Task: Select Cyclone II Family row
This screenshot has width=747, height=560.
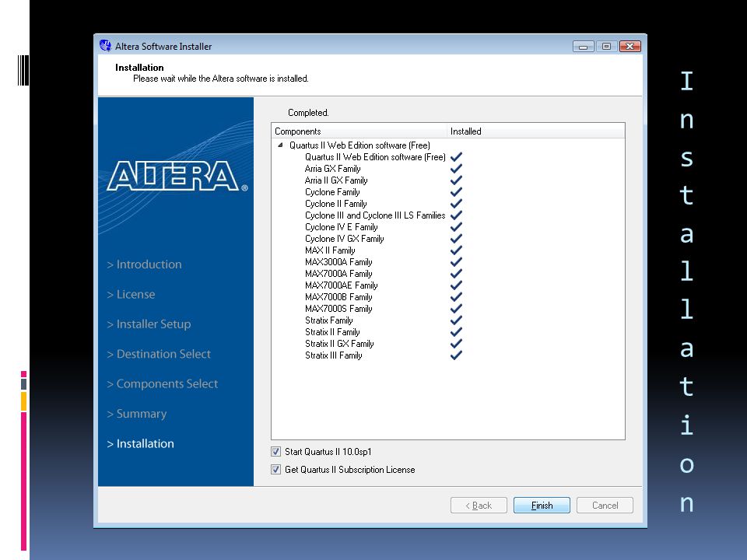Action: (336, 204)
